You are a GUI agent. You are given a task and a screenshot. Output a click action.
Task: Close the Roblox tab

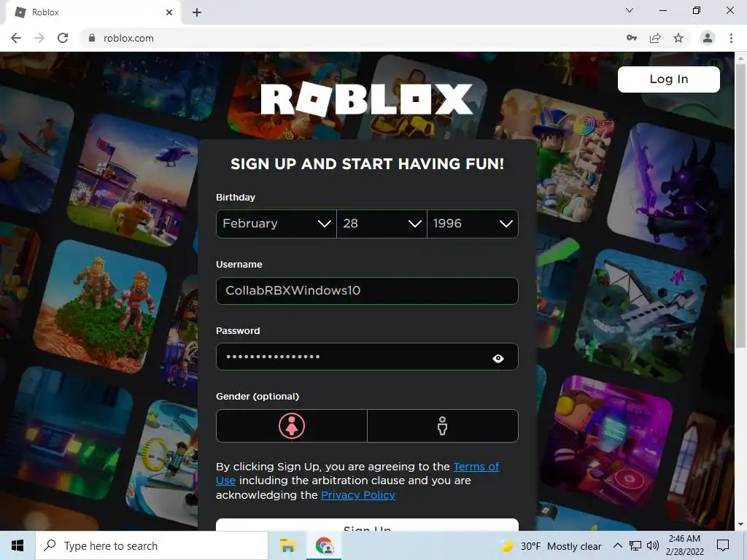tap(169, 12)
